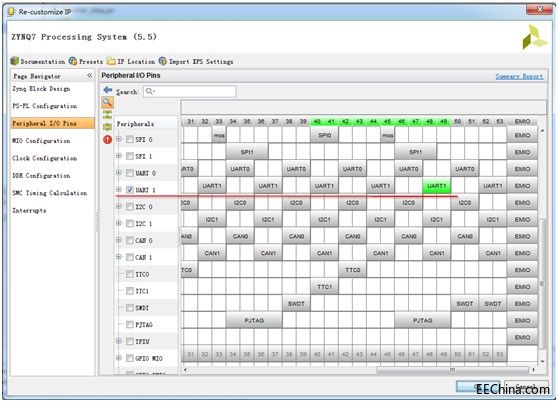Screen dimensions: 558x402
Task: Enable the SWDT checkbox
Action: [130, 308]
